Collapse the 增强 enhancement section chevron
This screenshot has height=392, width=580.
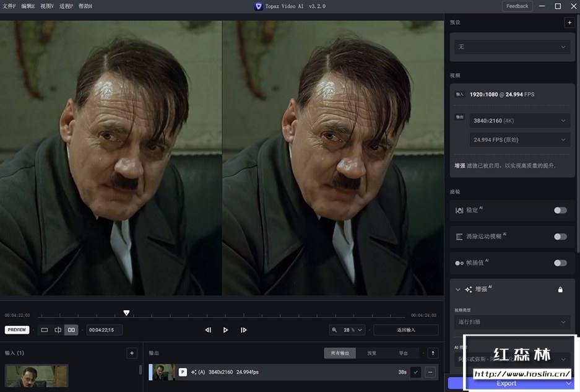click(458, 289)
